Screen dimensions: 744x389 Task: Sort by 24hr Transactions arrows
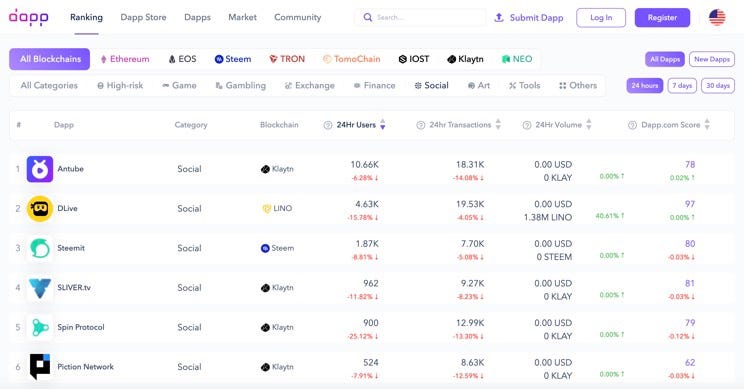point(498,125)
